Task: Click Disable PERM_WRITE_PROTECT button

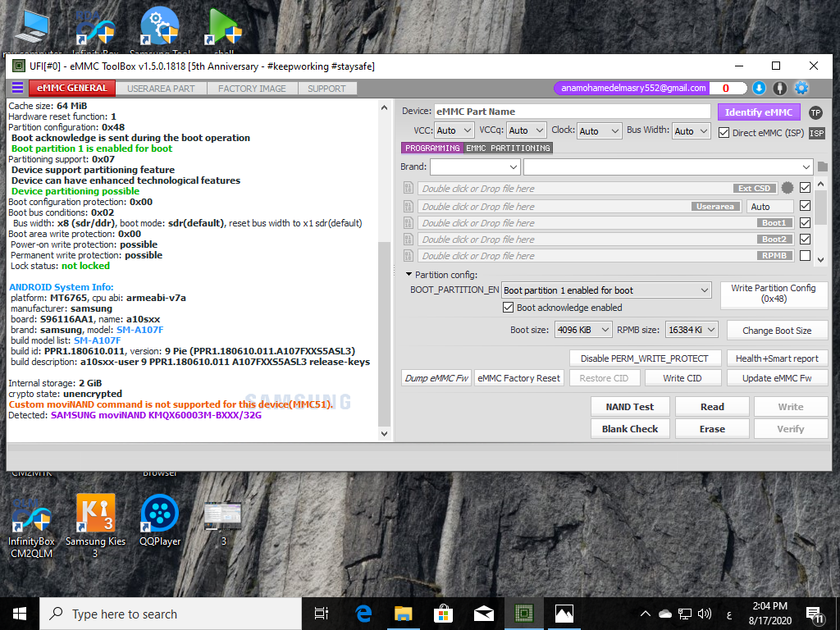Action: [645, 358]
